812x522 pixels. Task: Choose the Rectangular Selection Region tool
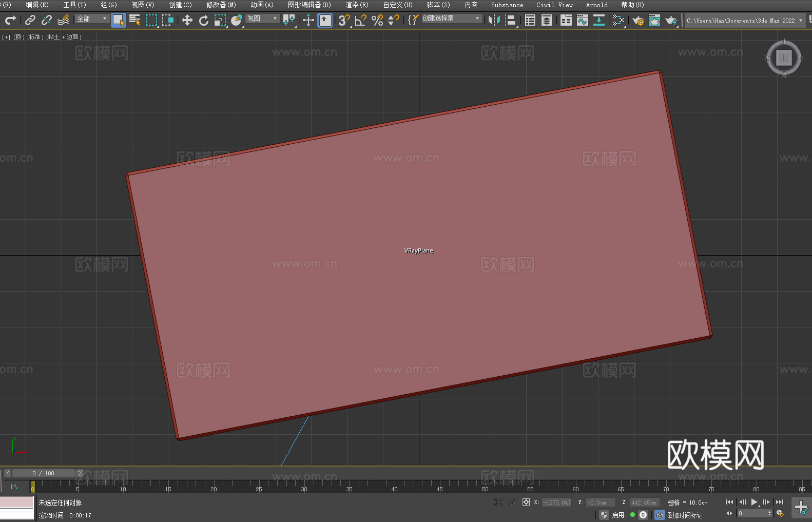151,20
